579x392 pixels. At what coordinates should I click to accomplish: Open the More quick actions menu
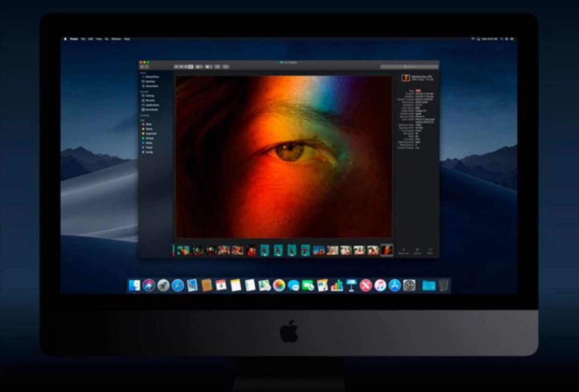[430, 250]
